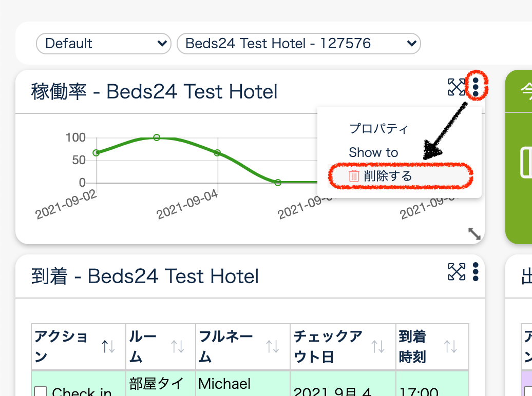Sort by 到着時刻 column arrows
This screenshot has height=396, width=532.
450,347
